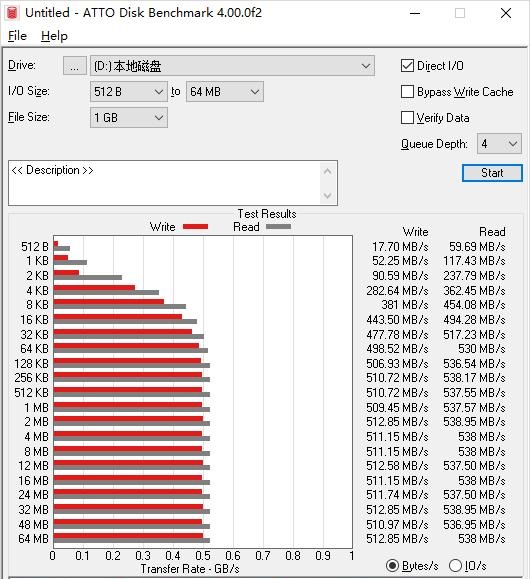This screenshot has height=579, width=530.
Task: Click the 8 KB gray read bar
Action: tap(120, 306)
